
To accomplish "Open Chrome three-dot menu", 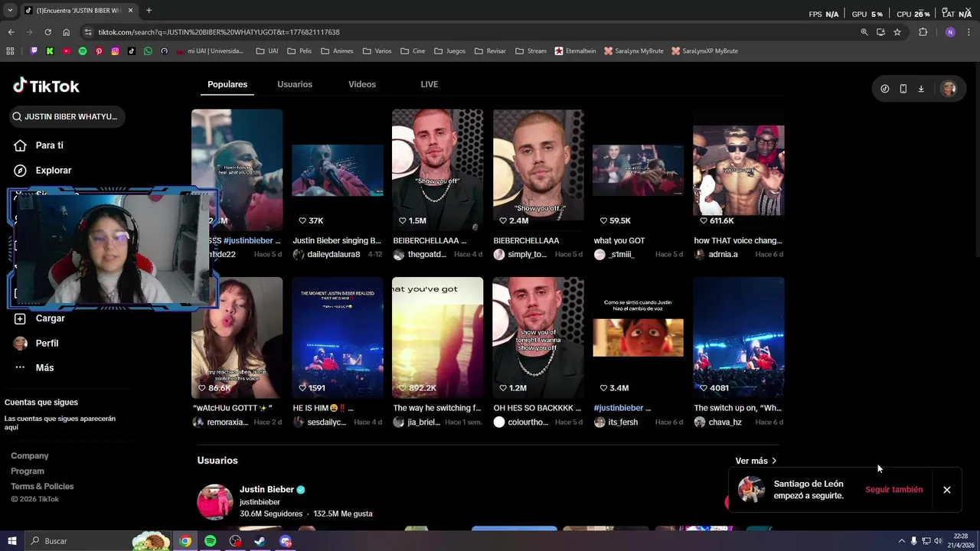I will [x=969, y=32].
